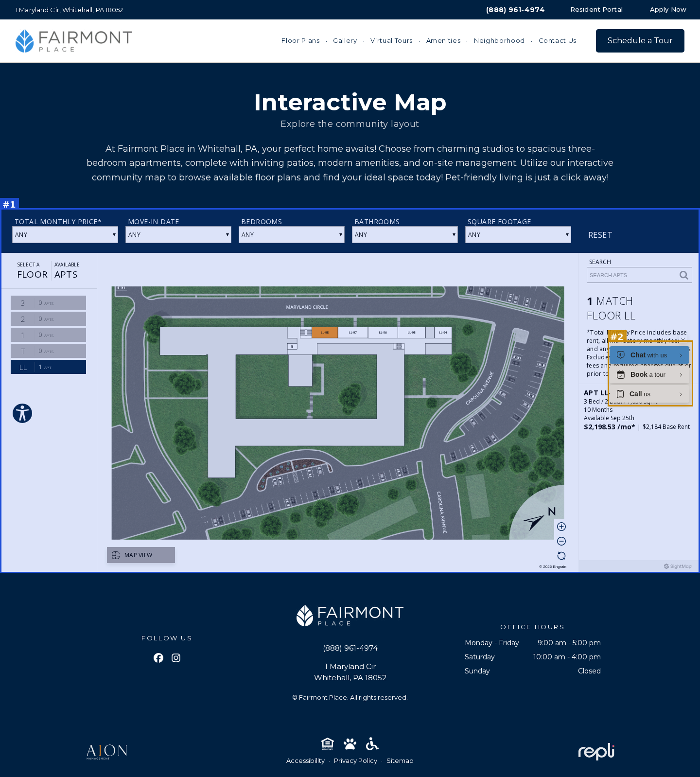Click the search magnifier icon

pos(684,275)
